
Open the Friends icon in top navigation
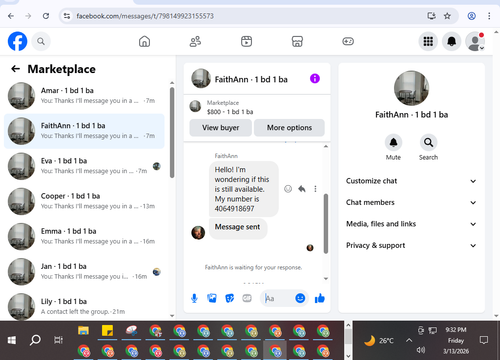(195, 41)
